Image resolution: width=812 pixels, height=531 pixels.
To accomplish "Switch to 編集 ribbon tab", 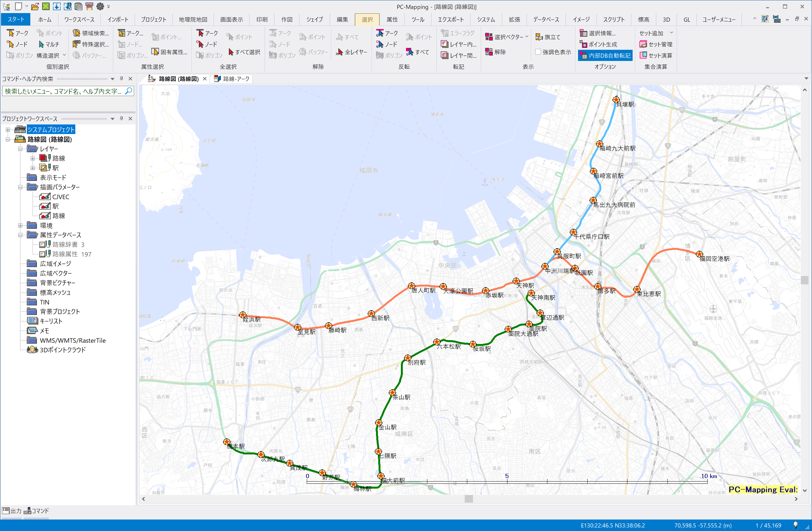I will (x=342, y=19).
